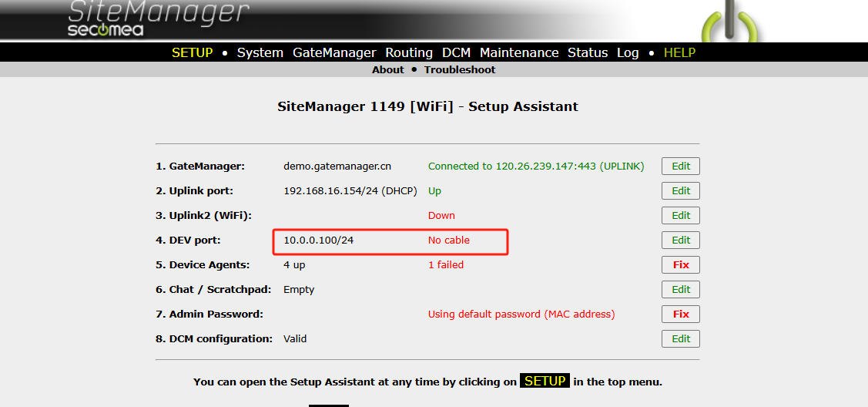Click the SiteManager Secomea logo
Screen dimensions: 868x407
pos(159,18)
